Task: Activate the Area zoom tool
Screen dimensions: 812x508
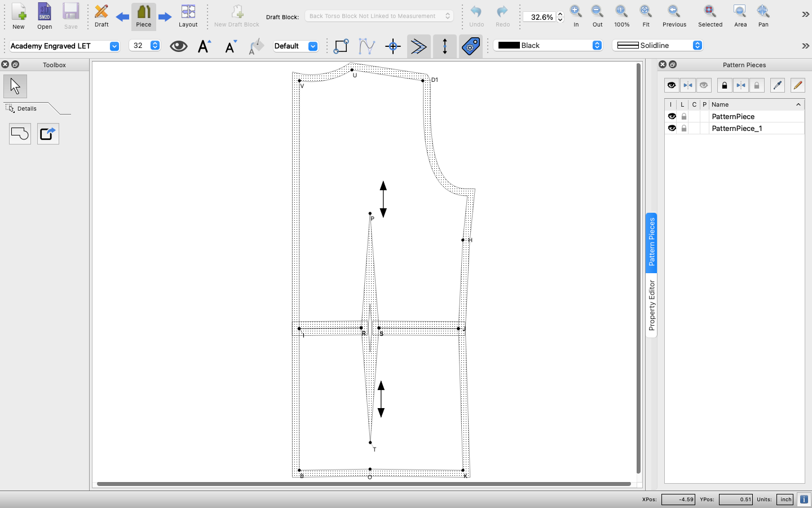Action: click(740, 16)
